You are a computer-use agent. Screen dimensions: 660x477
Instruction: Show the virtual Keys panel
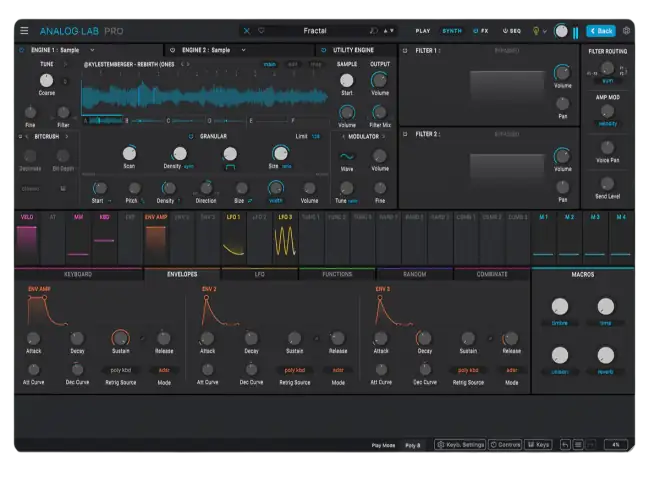click(x=538, y=445)
